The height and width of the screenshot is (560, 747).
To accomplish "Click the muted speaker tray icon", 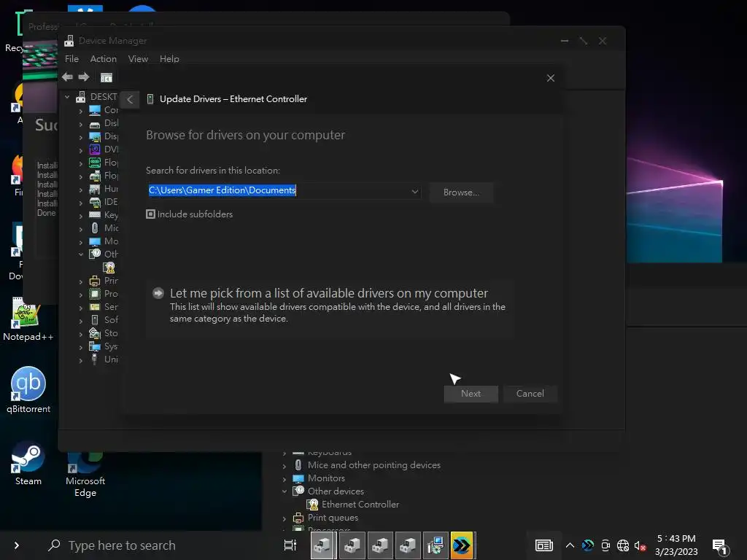I will 640,545.
